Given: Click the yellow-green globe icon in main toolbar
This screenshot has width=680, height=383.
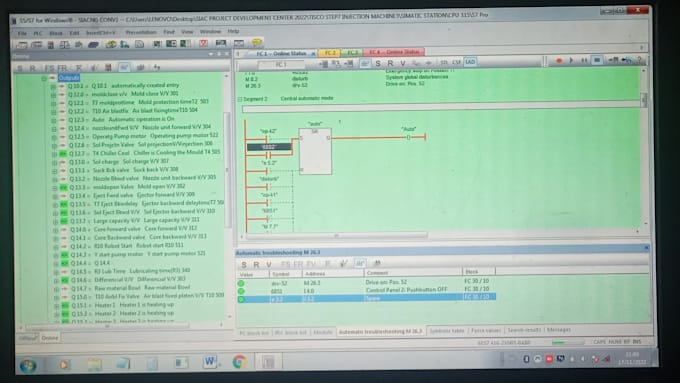Looking at the screenshot, I should coord(111,44).
